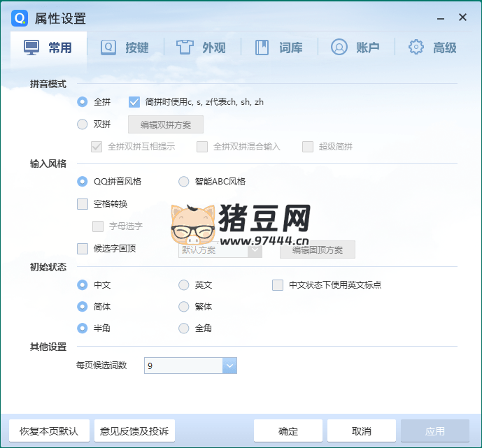The height and width of the screenshot is (448, 482).
Task: Select QQ拼音风格 radio button
Action: (x=82, y=182)
